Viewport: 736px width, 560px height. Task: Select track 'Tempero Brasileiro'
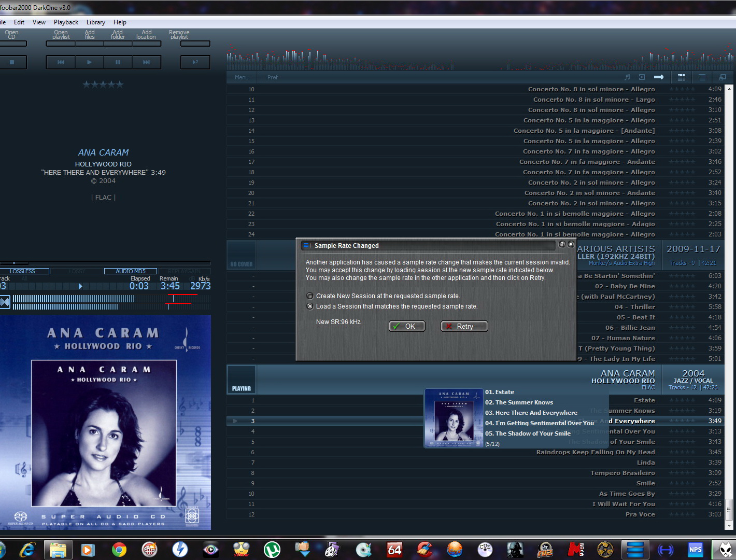(x=475, y=473)
